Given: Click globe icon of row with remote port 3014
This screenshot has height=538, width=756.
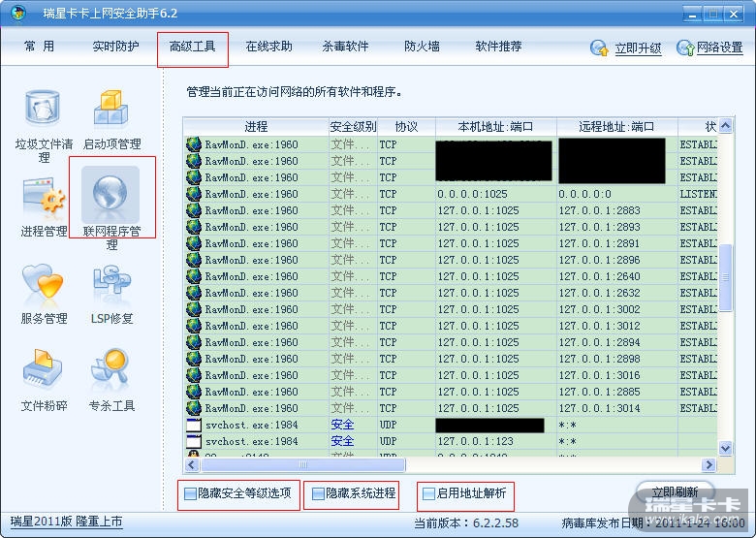Looking at the screenshot, I should pyautogui.click(x=194, y=408).
